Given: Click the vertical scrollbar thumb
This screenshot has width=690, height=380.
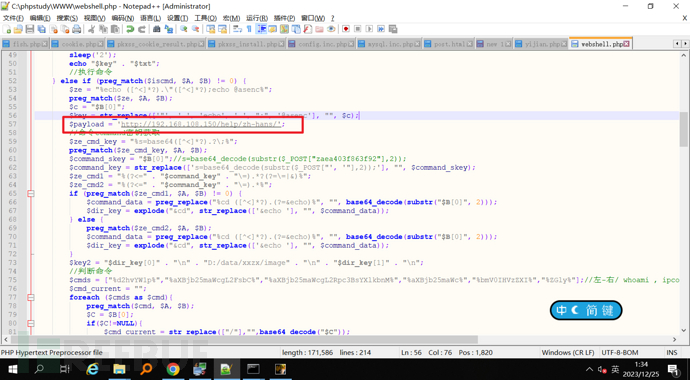Looking at the screenshot, I should click(684, 129).
